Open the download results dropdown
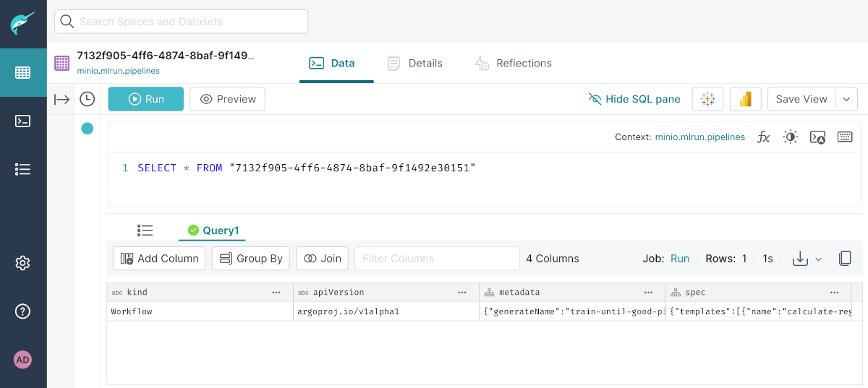This screenshot has width=868, height=388. click(x=807, y=259)
